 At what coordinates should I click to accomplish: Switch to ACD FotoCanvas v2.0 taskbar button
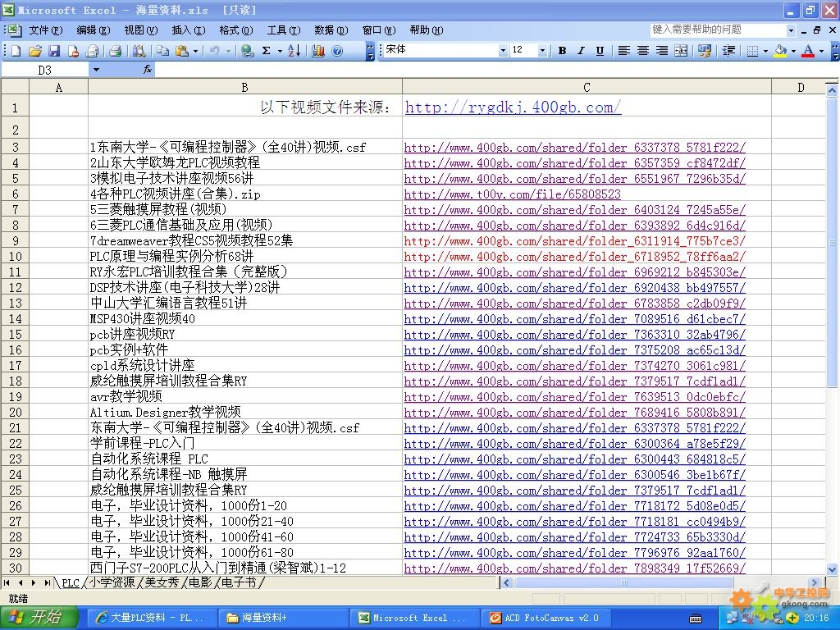(545, 618)
